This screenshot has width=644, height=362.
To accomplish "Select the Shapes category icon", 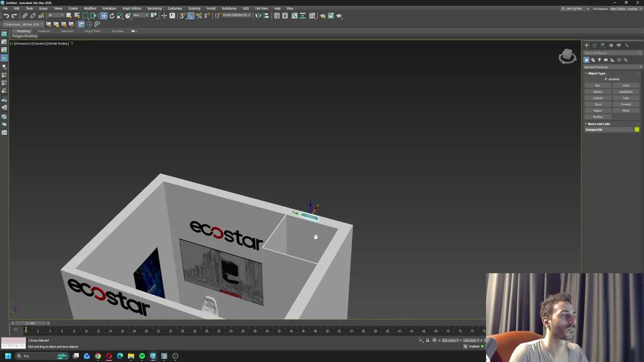I will tap(593, 60).
